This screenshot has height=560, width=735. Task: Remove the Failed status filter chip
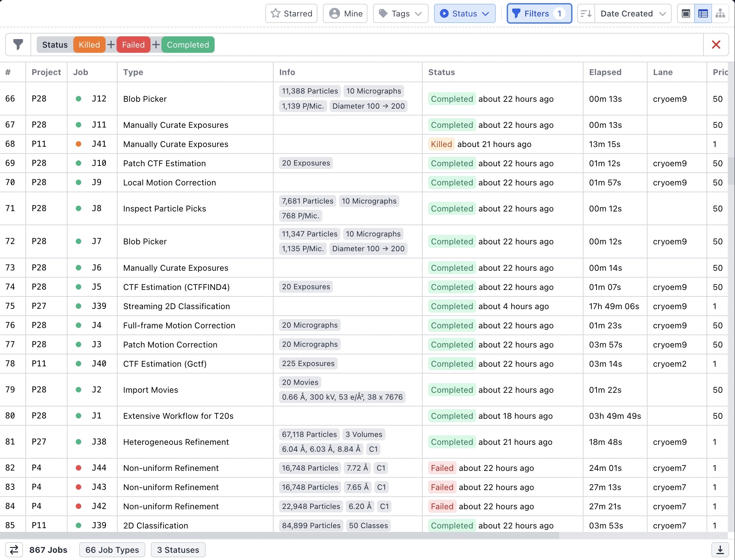click(133, 45)
